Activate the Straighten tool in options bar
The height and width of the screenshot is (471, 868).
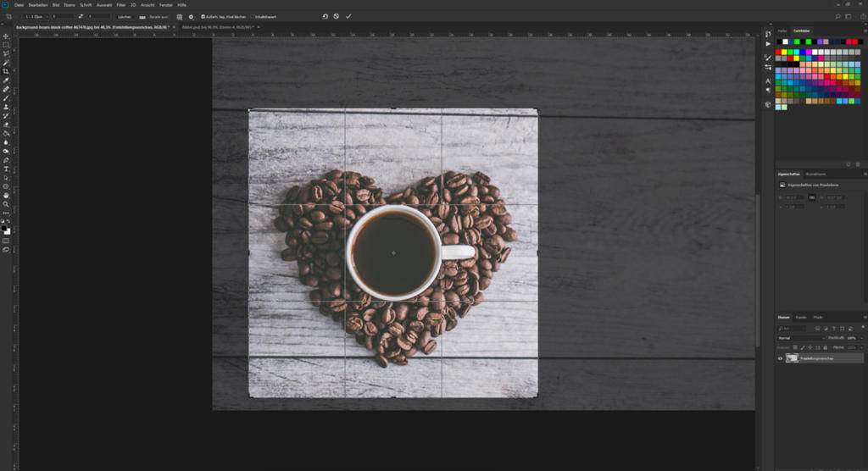coord(142,17)
